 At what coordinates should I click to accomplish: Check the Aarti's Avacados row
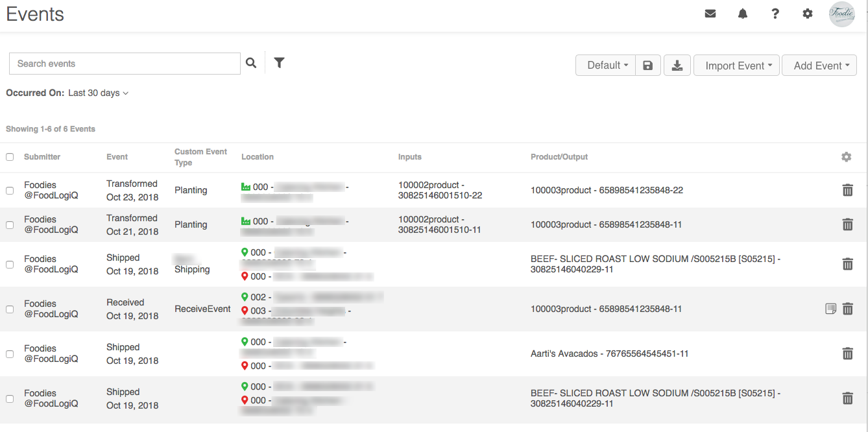(10, 354)
